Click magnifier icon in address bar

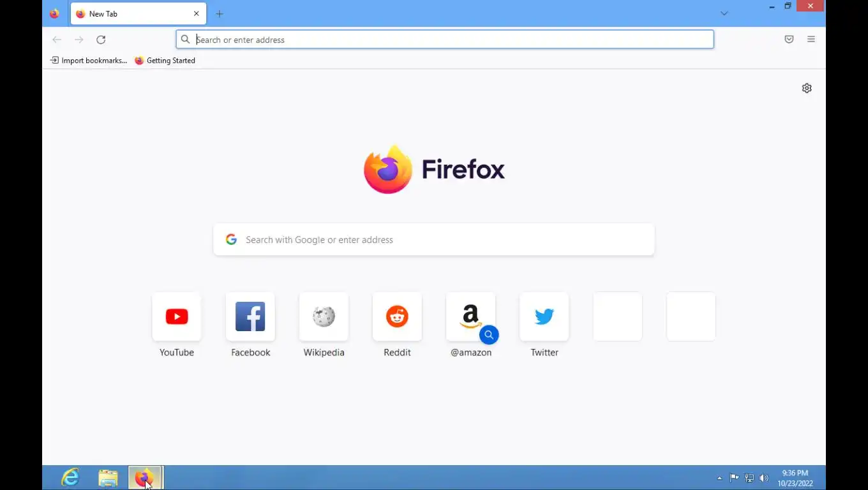pyautogui.click(x=185, y=40)
